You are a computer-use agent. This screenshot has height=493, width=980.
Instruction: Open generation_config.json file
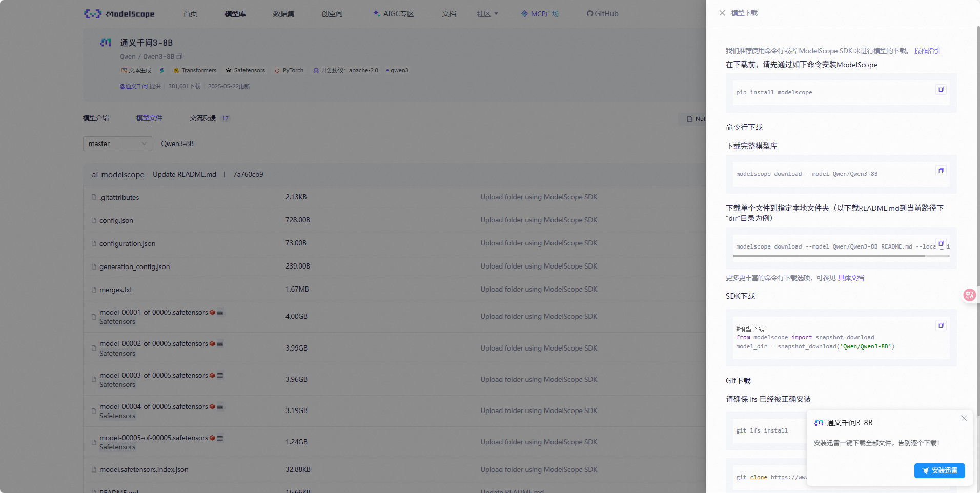coord(134,266)
